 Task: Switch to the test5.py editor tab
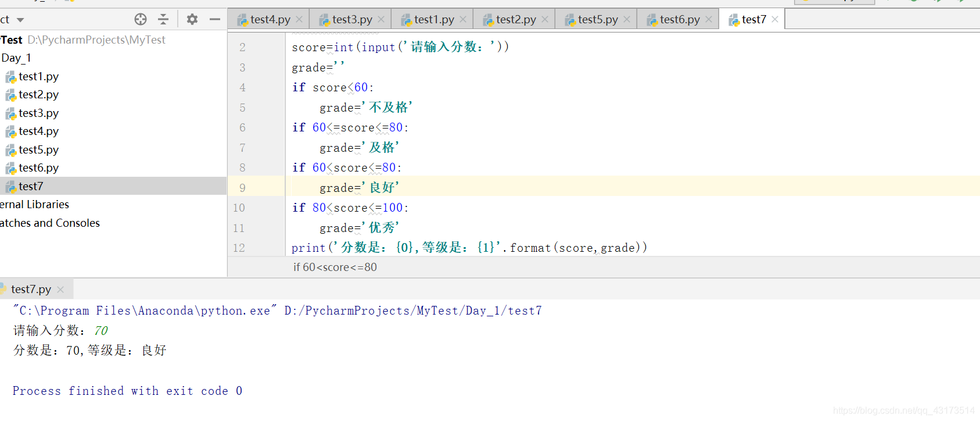(x=598, y=19)
